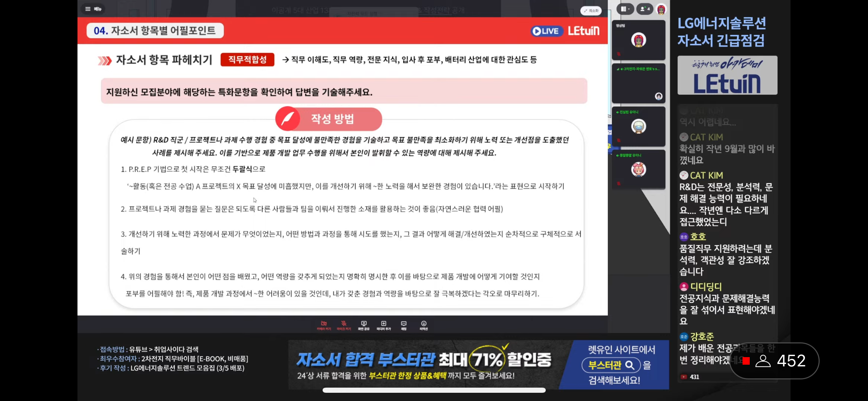Select the 진실된 유이니 participant tile
868x401 pixels.
(x=638, y=126)
